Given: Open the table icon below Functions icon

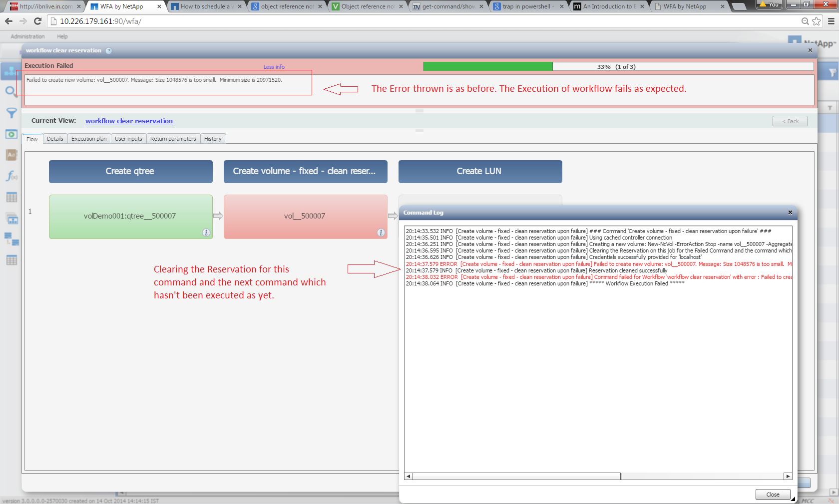Looking at the screenshot, I should (x=11, y=197).
